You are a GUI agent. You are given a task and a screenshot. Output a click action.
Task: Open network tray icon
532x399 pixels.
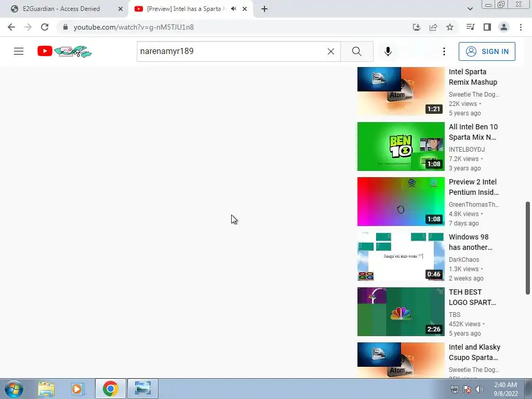coord(454,389)
